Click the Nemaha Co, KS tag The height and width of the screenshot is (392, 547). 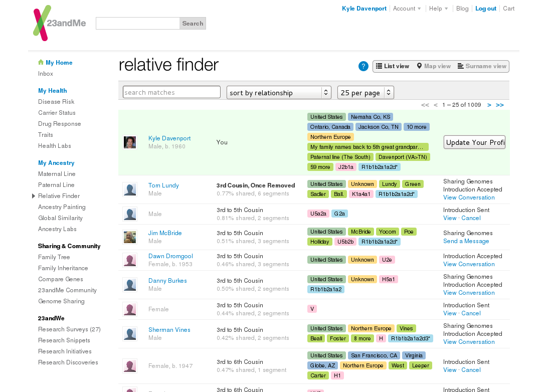(371, 117)
